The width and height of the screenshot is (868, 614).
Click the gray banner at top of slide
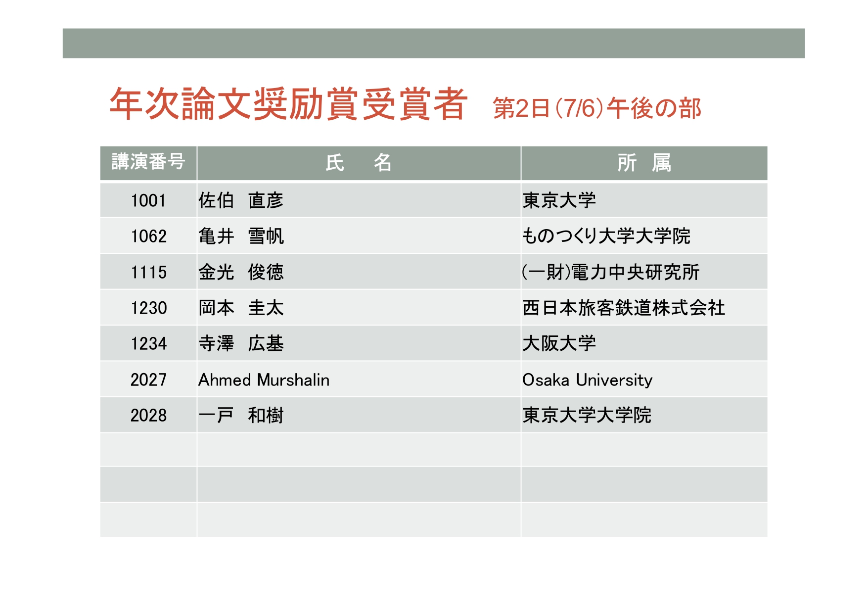(x=433, y=43)
